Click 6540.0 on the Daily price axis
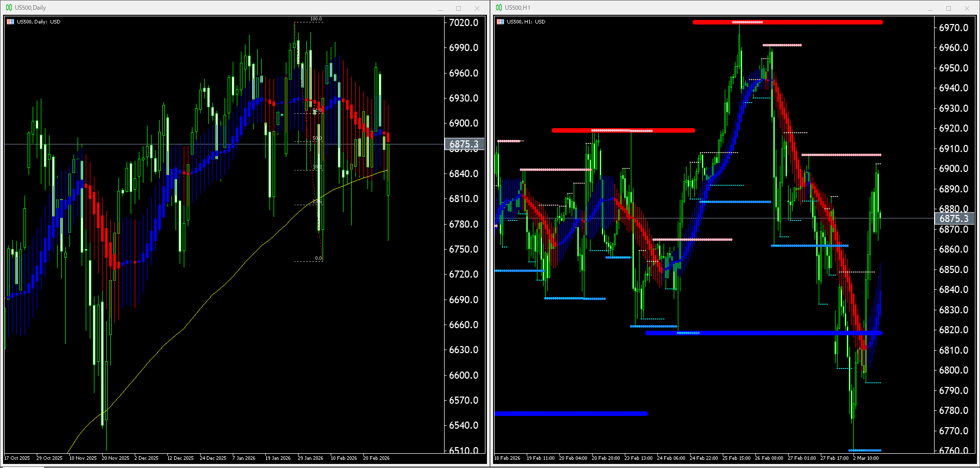The height and width of the screenshot is (468, 980). tap(463, 425)
